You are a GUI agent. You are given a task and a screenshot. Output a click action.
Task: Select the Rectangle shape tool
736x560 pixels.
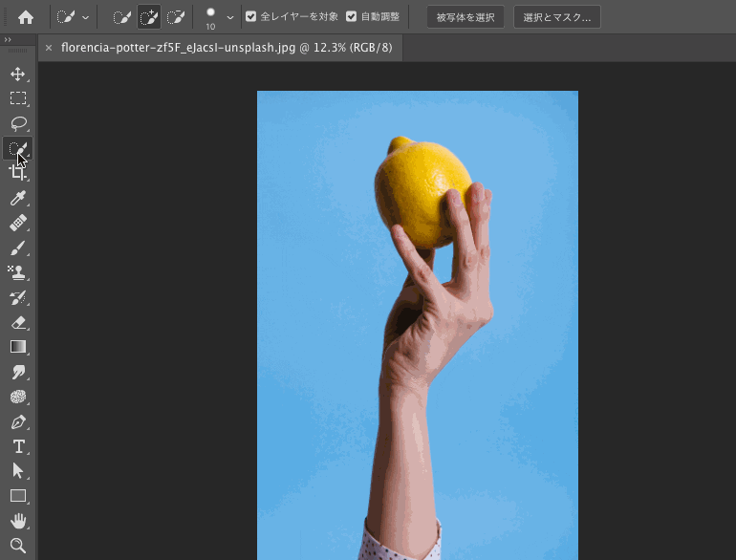pyautogui.click(x=18, y=496)
